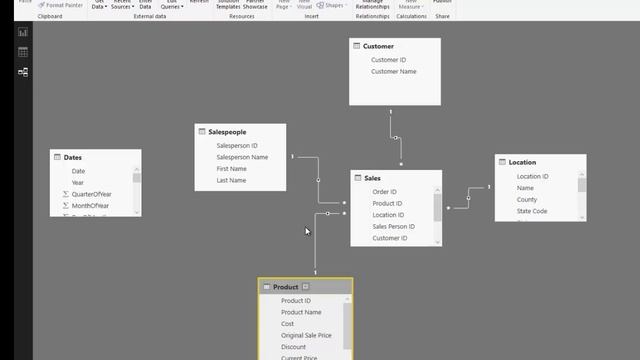Open the Edit Queries dropdown
This screenshot has height=360, width=640.
tap(172, 5)
